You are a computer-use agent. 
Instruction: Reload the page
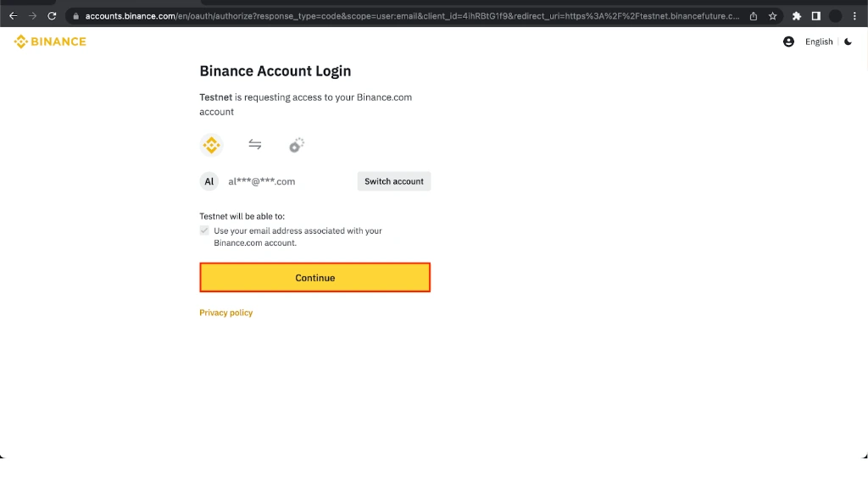point(52,16)
